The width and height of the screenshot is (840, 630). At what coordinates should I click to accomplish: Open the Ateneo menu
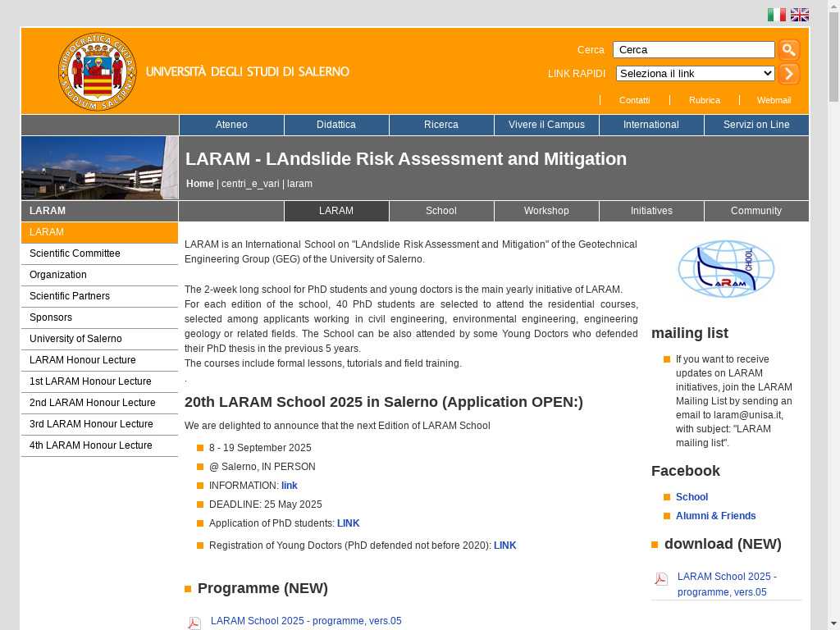[231, 125]
